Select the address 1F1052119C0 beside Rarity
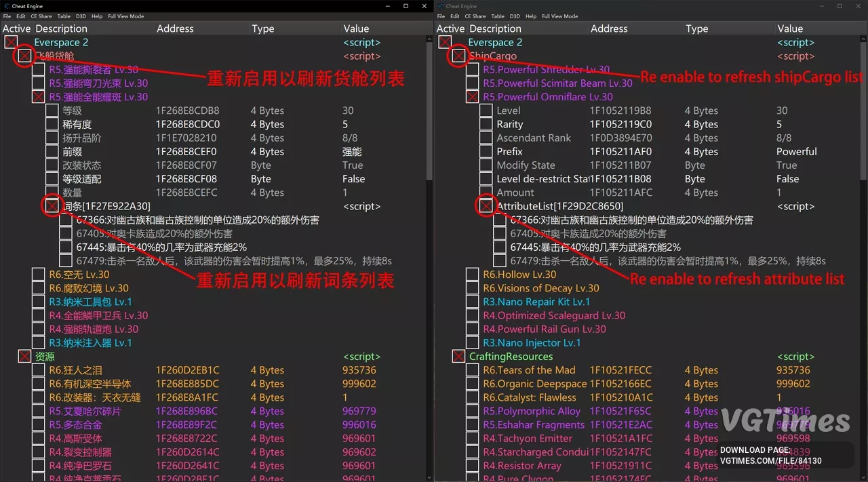The width and height of the screenshot is (868, 482). pos(620,124)
